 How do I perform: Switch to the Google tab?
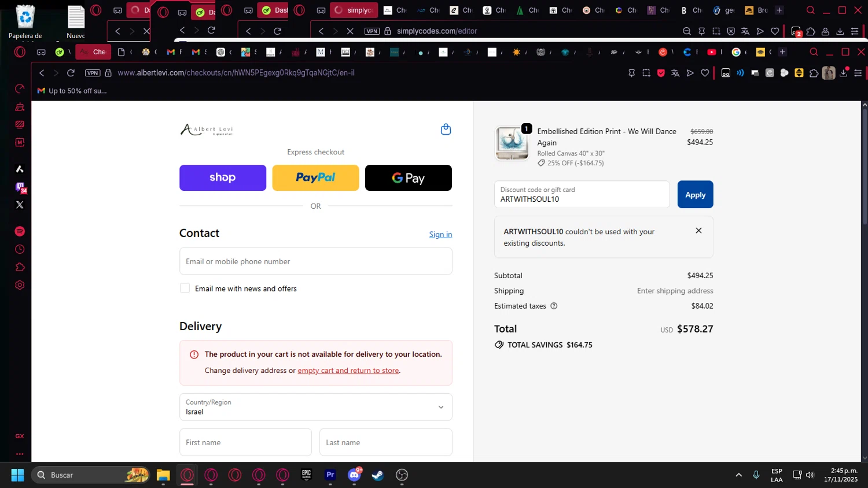pos(739,52)
